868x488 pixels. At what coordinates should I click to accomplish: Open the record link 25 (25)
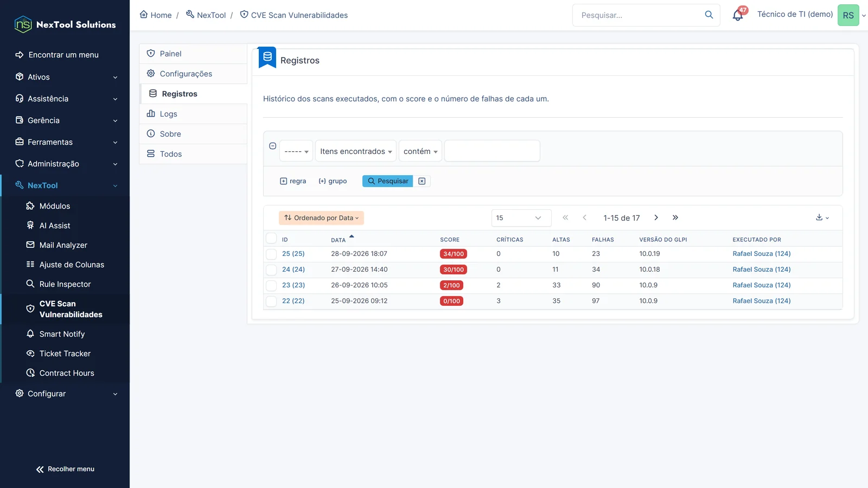point(293,254)
